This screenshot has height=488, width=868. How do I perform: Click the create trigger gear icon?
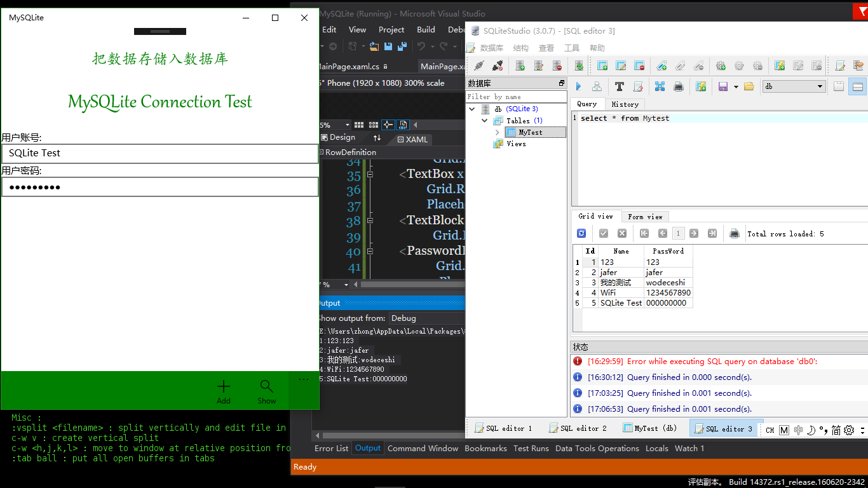(721, 65)
